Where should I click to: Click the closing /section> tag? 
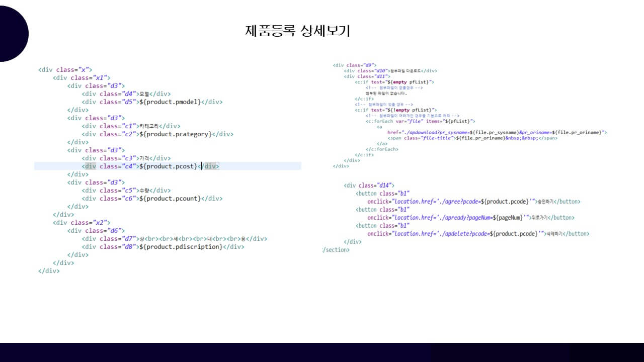click(x=336, y=250)
